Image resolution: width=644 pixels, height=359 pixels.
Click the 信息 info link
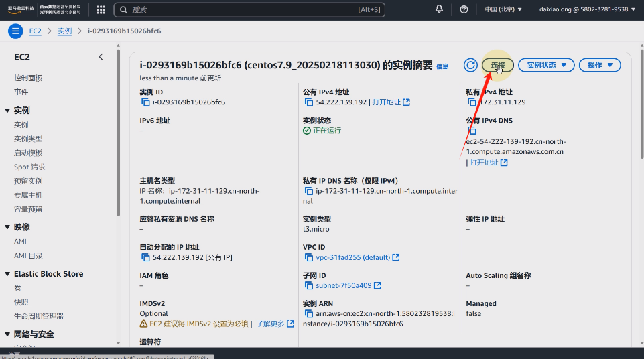point(442,66)
